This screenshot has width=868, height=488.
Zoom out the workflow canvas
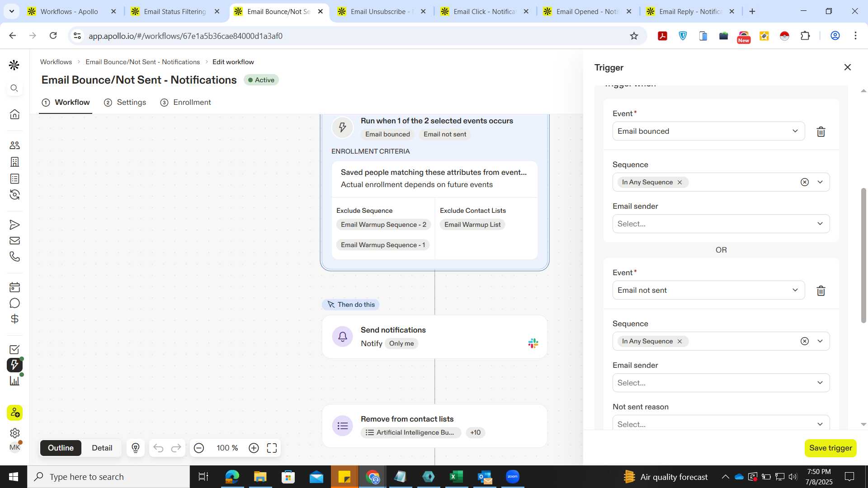point(199,448)
